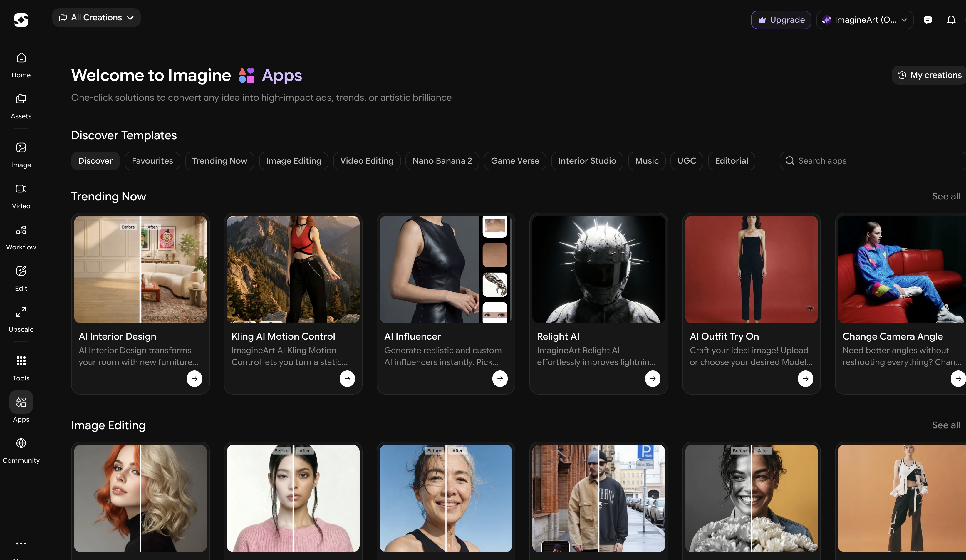Open the Assets sidebar icon
The width and height of the screenshot is (966, 560).
[x=21, y=99]
